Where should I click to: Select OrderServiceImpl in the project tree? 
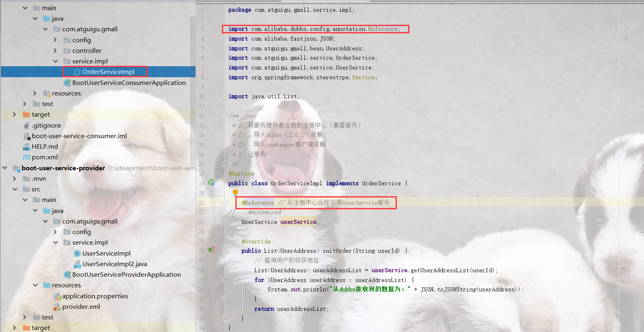(108, 72)
